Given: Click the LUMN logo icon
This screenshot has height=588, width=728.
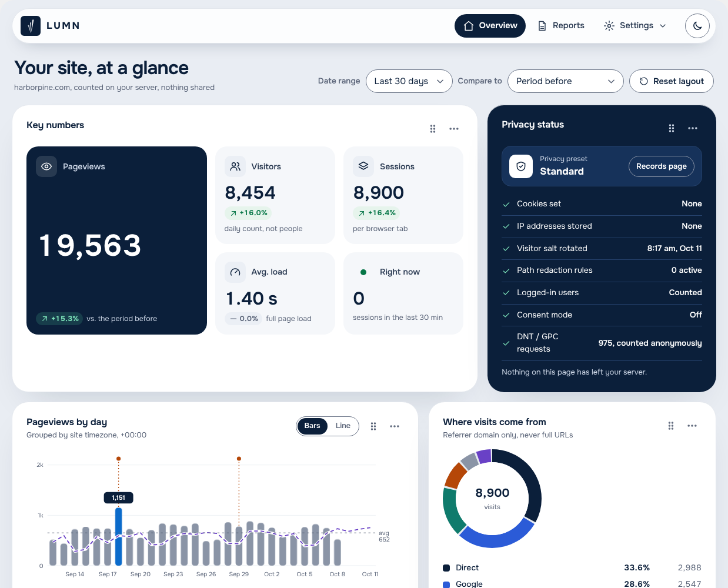Looking at the screenshot, I should [x=31, y=26].
